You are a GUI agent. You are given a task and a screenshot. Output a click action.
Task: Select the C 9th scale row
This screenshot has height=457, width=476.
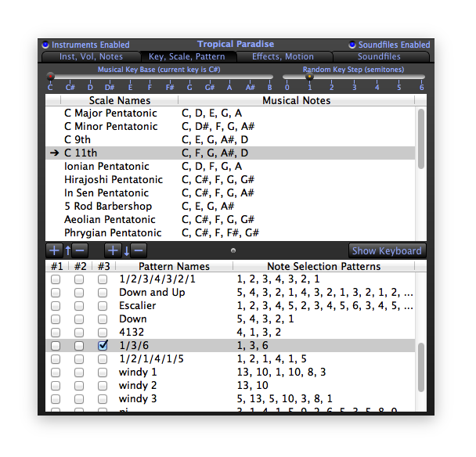click(x=230, y=139)
